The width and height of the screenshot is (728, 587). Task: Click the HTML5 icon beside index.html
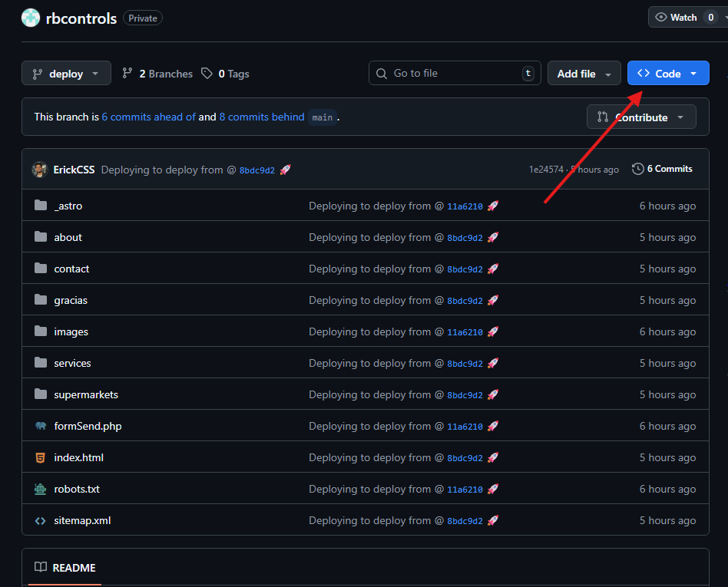[x=41, y=457]
